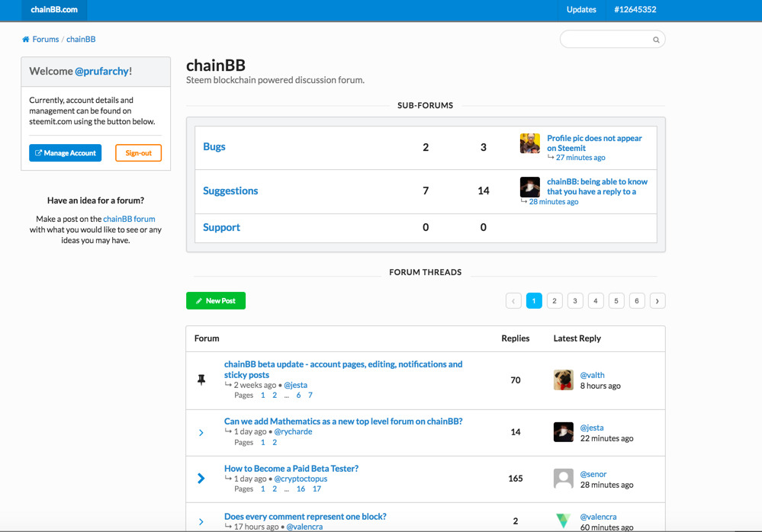Open author @rycharde profile link

pyautogui.click(x=293, y=431)
